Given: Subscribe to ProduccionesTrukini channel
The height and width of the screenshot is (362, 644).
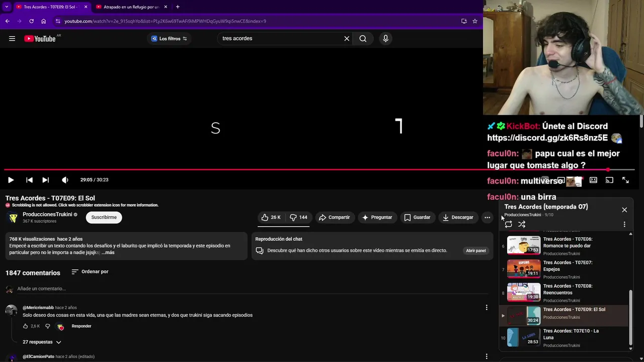Looking at the screenshot, I should click(104, 217).
